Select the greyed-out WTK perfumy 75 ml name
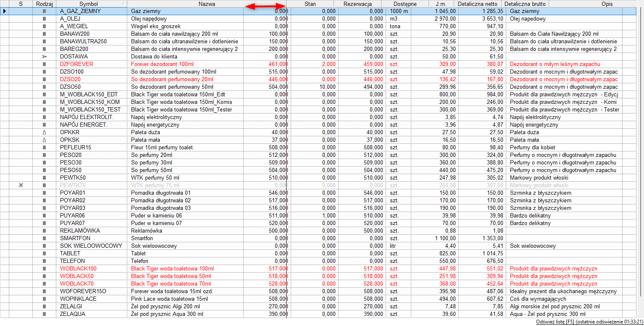 [155, 185]
